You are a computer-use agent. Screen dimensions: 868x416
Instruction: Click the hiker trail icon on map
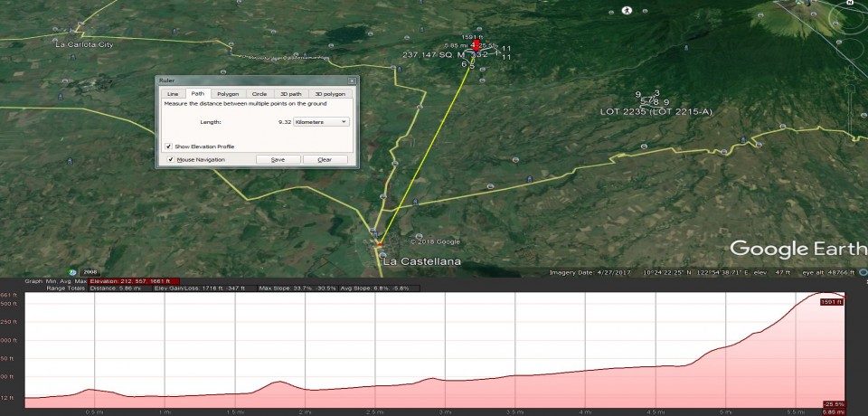[626, 11]
